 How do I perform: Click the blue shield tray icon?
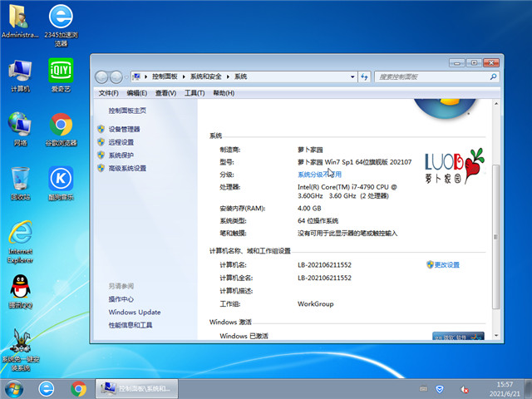pos(440,389)
